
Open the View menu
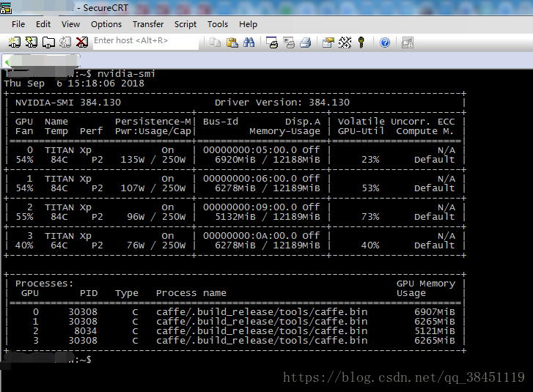(x=70, y=24)
